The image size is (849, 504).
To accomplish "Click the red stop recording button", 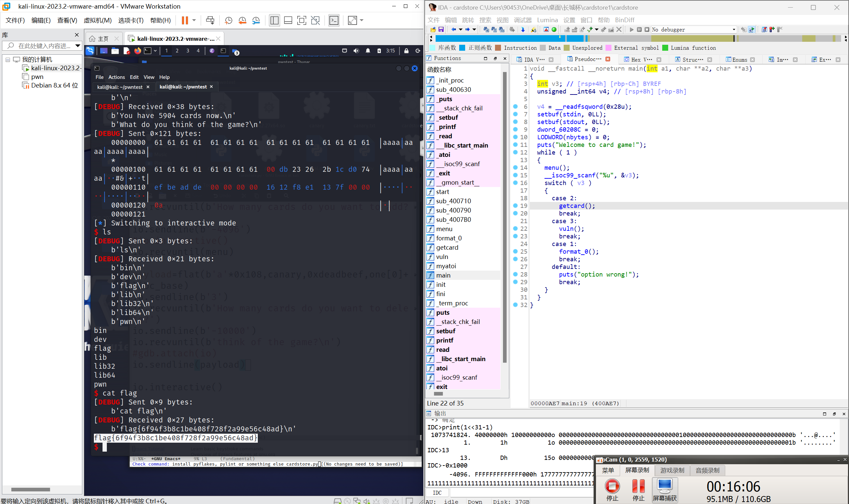I will click(x=612, y=486).
